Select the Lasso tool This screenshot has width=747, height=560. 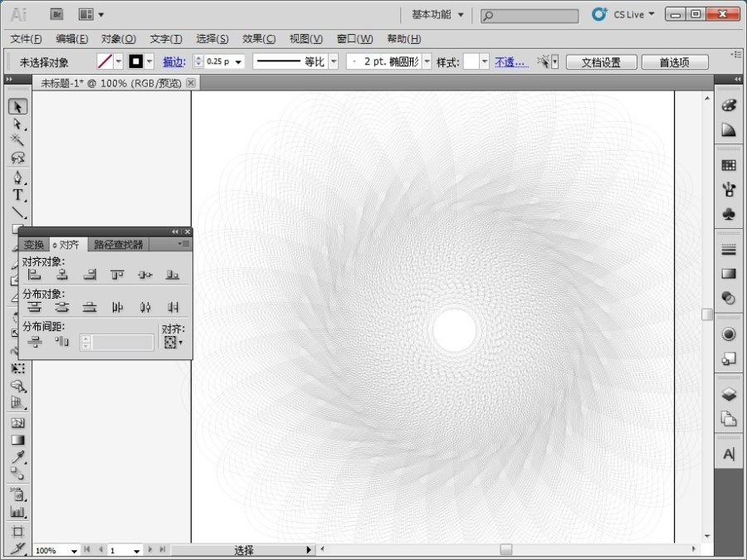click(x=17, y=157)
